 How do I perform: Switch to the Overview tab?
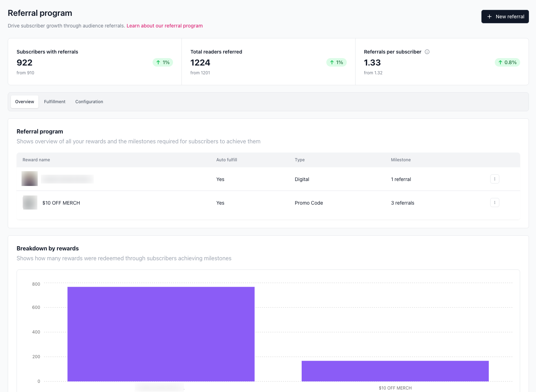tap(25, 102)
